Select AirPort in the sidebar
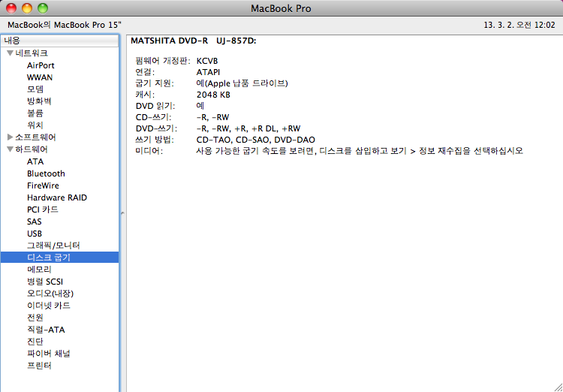The width and height of the screenshot is (563, 392). tap(41, 65)
